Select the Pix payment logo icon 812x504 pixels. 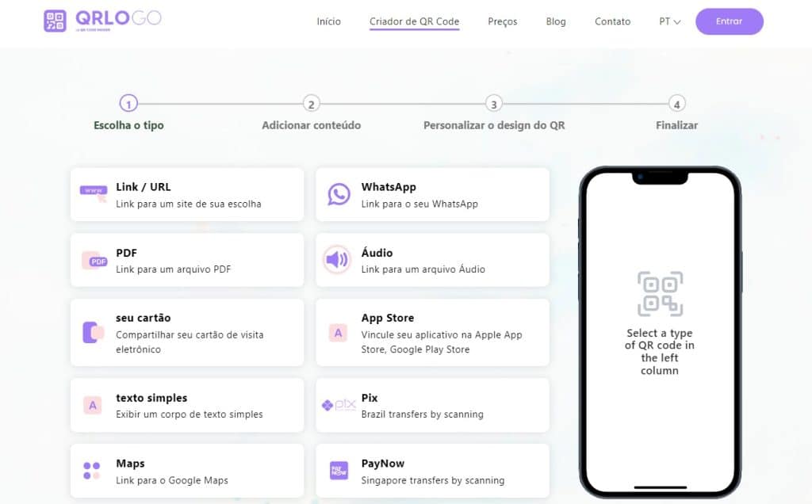[339, 405]
